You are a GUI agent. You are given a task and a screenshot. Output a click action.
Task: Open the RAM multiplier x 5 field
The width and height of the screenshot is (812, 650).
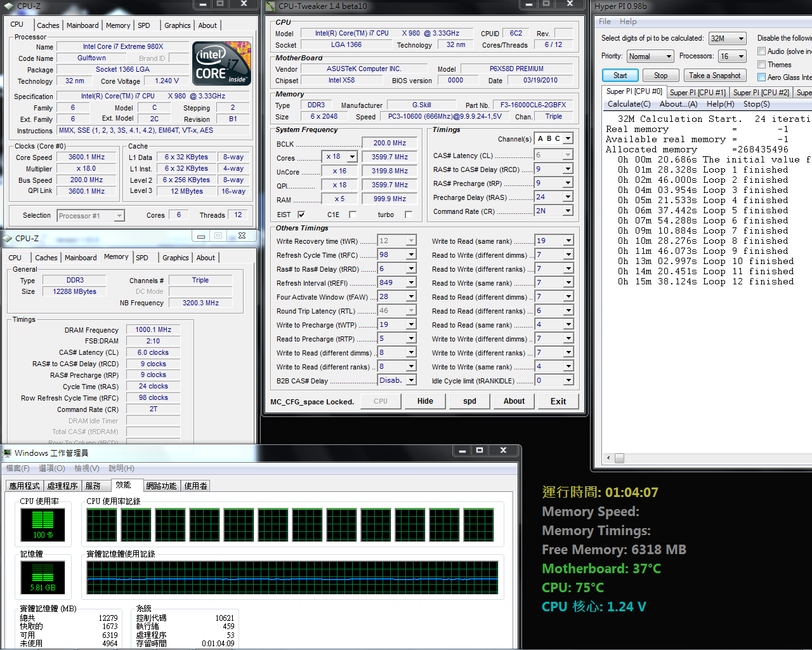[x=339, y=199]
